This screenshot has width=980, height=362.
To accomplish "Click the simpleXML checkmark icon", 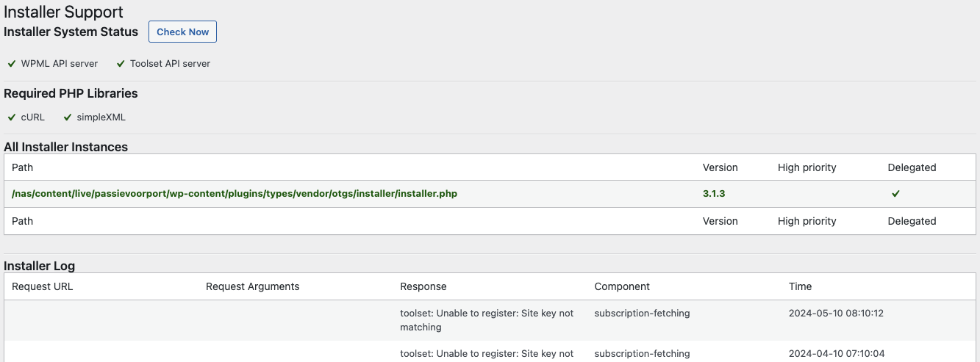I will (68, 117).
